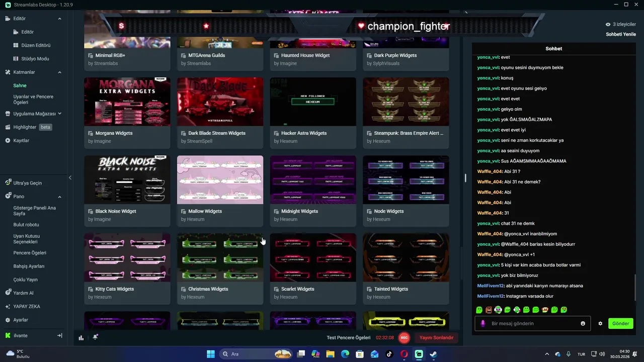Click the Katmanlar brush icon in sidebar
Viewport: 644px width, 362px height.
pos(8,72)
